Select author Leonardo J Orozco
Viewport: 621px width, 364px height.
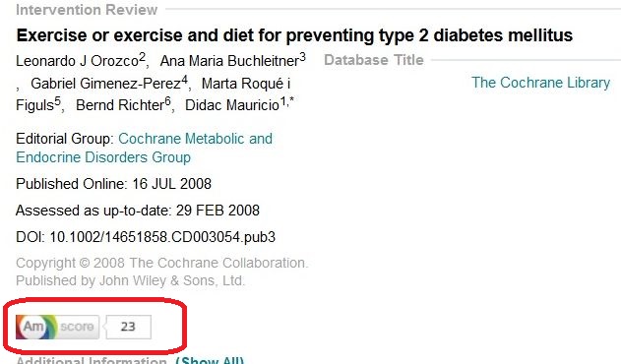pos(77,61)
